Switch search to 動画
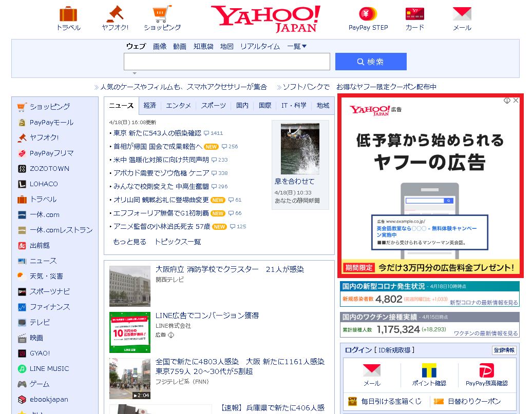This screenshot has width=532, height=414. pos(180,47)
